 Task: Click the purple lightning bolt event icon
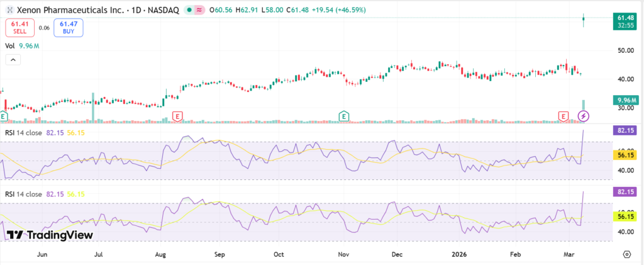584,116
